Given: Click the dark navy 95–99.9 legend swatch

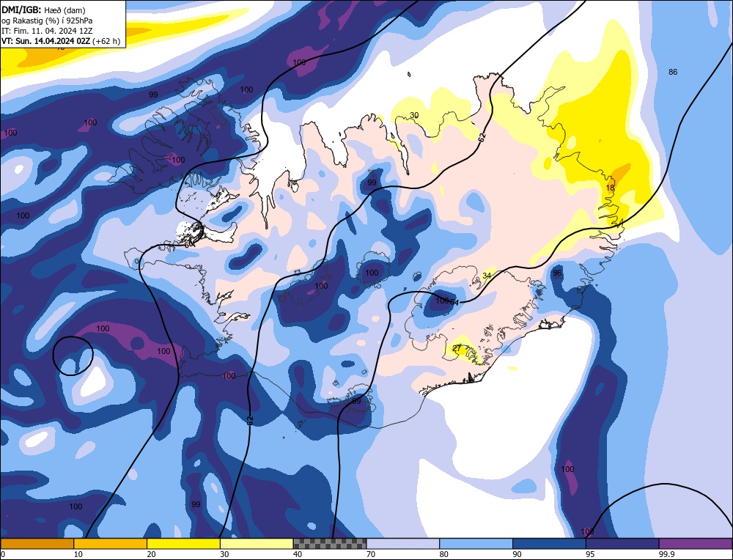Looking at the screenshot, I should (622, 543).
